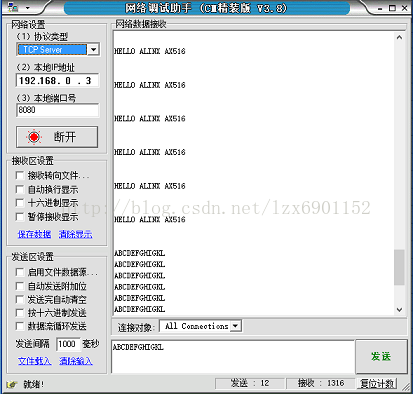Image resolution: width=413 pixels, height=394 pixels.
Task: Toggle 自动换行显示 checkbox
Action: [x=20, y=189]
